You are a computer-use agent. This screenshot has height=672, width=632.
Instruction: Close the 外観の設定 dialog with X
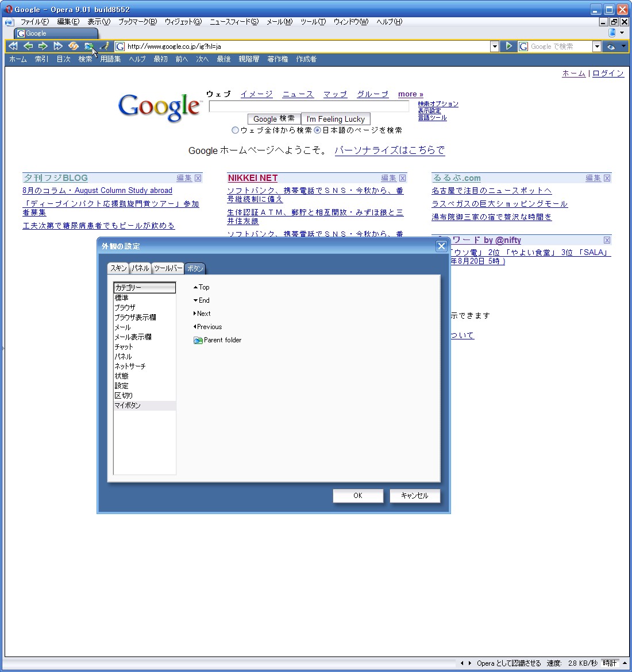tap(441, 246)
